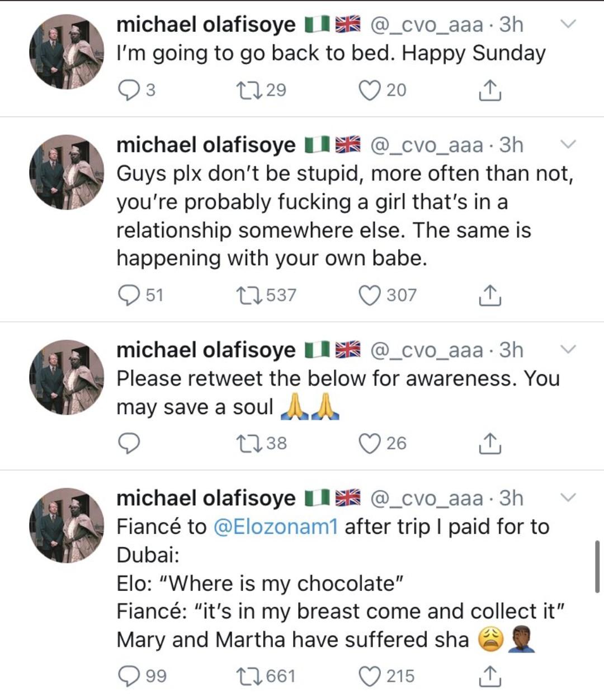This screenshot has height=700, width=604.
Task: Click the scrollbar handle on right edge
Action: pyautogui.click(x=597, y=566)
